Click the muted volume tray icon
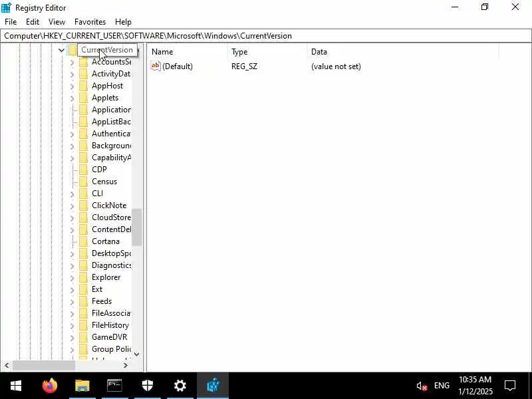This screenshot has height=399, width=532. tap(422, 386)
